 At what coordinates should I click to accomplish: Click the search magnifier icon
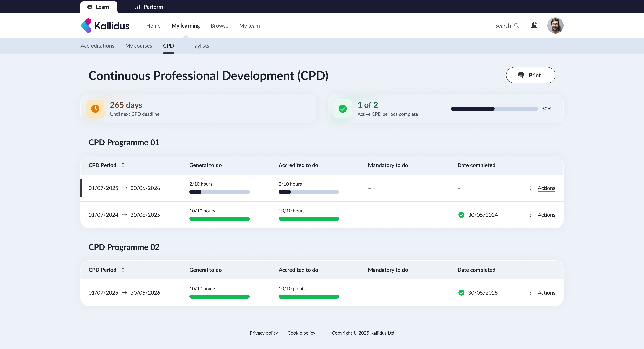[x=517, y=26]
